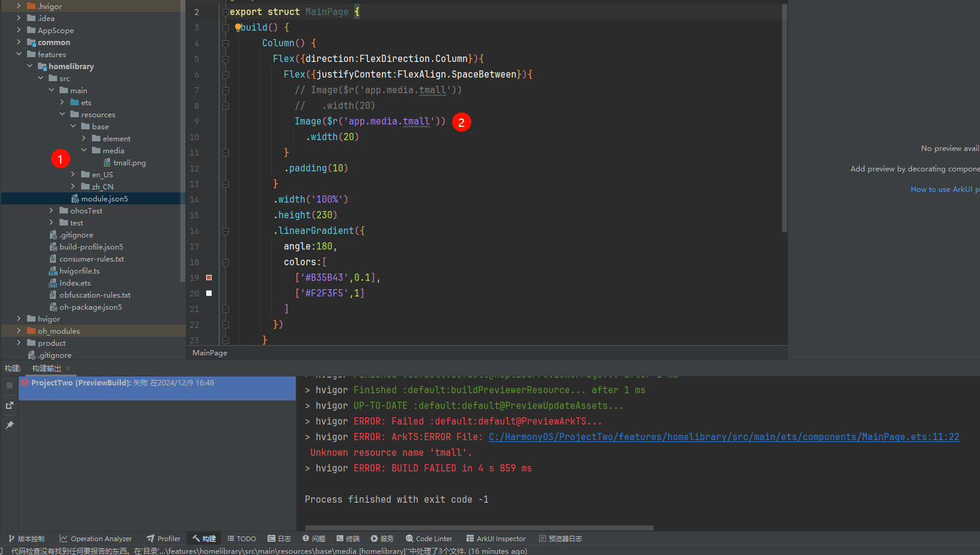The width and height of the screenshot is (980, 555).
Task: Toggle code folding for the export struct MainPage line
Action: (225, 12)
